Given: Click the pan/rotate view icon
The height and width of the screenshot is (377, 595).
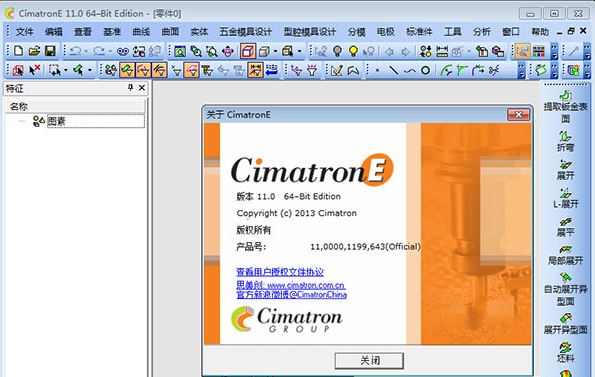Looking at the screenshot, I should pyautogui.click(x=228, y=51).
